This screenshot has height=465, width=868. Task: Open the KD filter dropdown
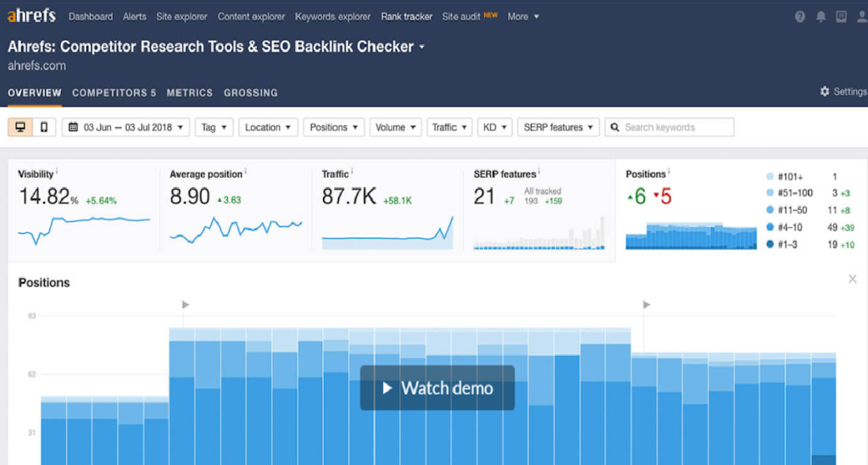(494, 127)
